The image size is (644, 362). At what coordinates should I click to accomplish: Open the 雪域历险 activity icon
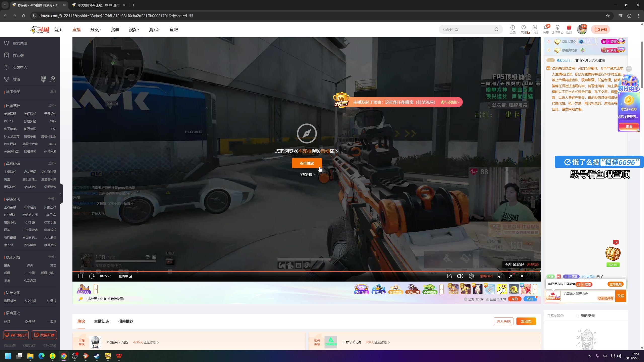379,289
